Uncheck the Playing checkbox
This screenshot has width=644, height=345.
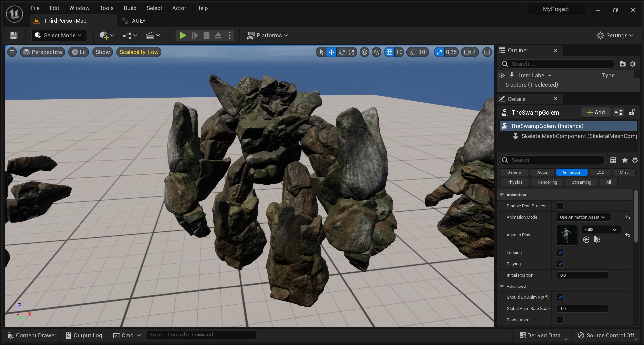[560, 264]
